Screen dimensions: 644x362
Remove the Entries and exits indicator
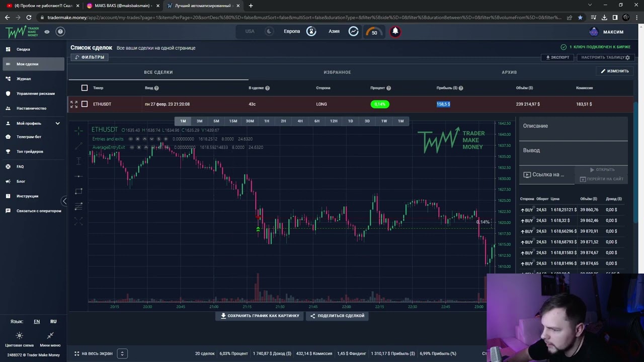click(x=137, y=139)
